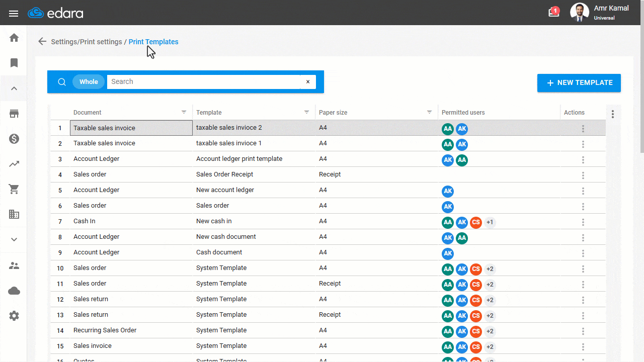Open the Print Templates breadcrumb link

point(153,42)
